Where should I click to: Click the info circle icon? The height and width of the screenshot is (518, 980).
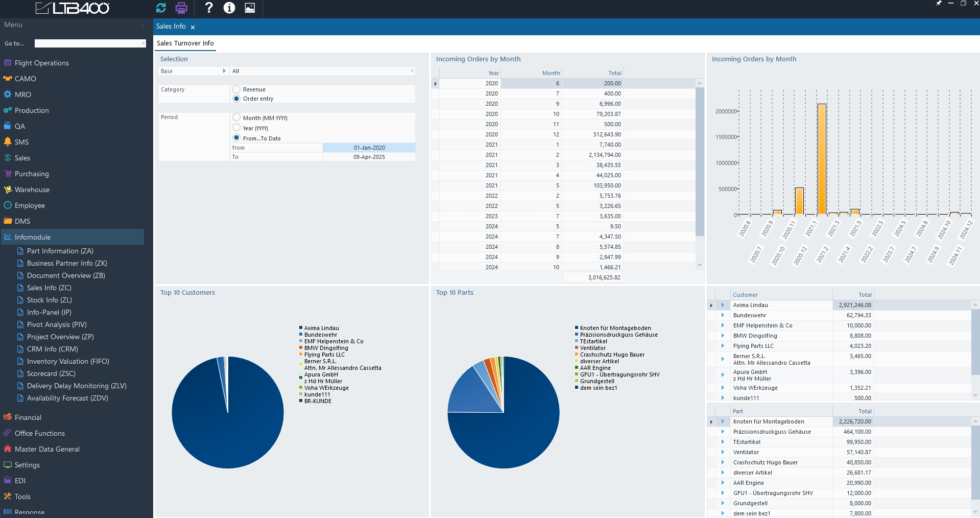point(229,8)
